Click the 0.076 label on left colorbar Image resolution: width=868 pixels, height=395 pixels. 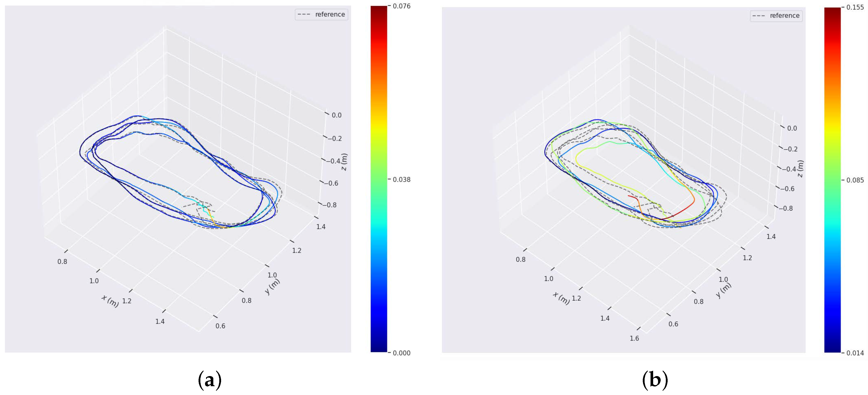point(401,6)
